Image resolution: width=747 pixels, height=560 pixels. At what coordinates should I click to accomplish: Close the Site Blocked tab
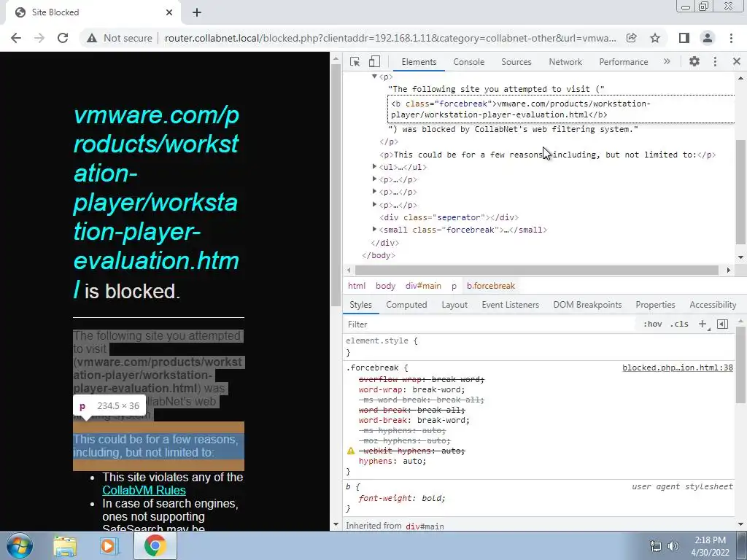[x=169, y=12]
